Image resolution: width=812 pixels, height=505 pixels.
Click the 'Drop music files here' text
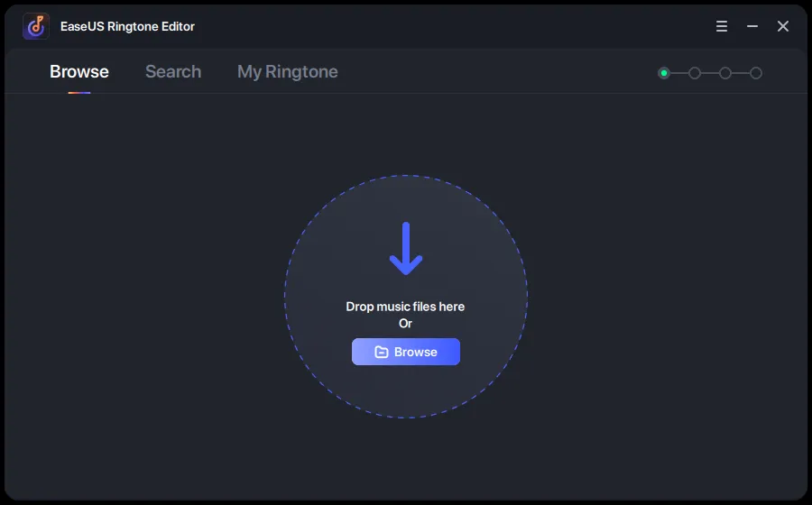(x=405, y=307)
